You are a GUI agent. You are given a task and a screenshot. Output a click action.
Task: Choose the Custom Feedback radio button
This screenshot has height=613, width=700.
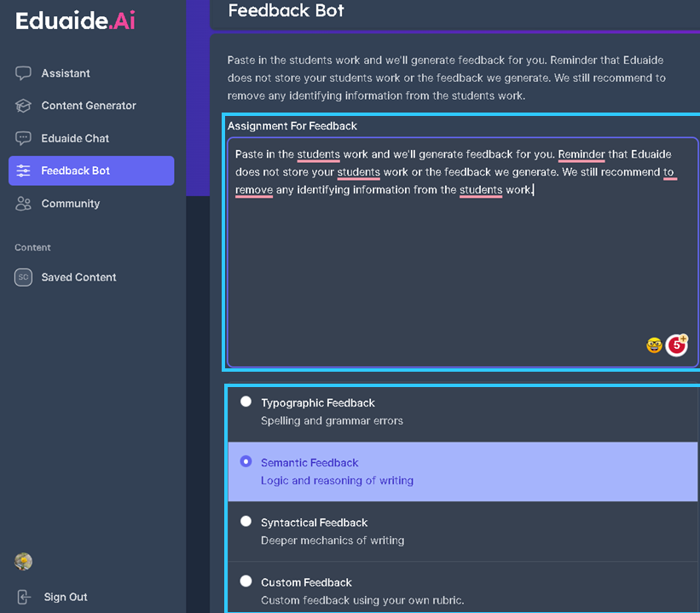(x=246, y=581)
